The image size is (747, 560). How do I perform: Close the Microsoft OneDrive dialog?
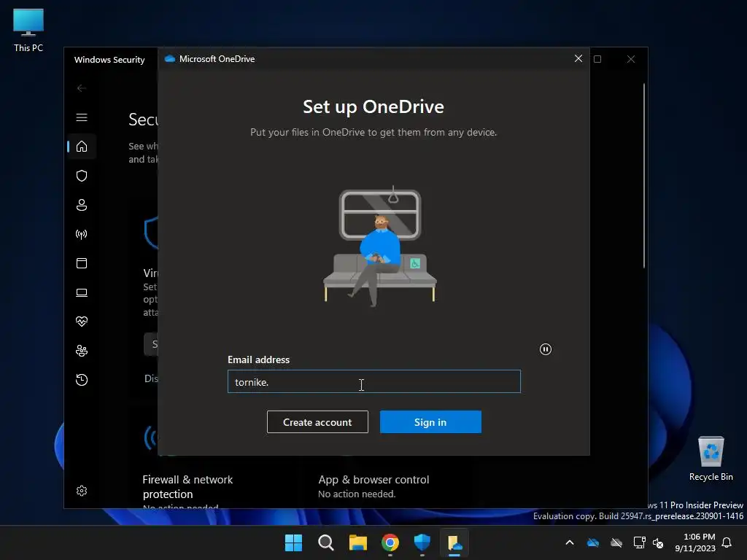(x=578, y=58)
